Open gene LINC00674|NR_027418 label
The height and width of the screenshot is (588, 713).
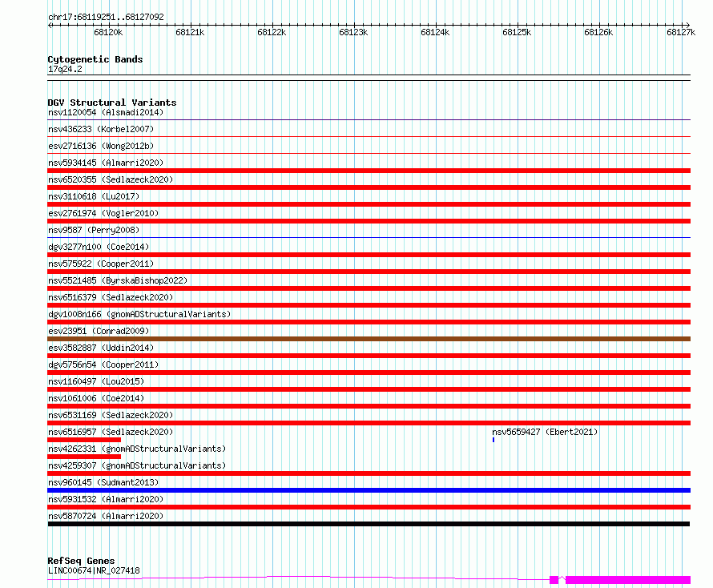(x=94, y=570)
